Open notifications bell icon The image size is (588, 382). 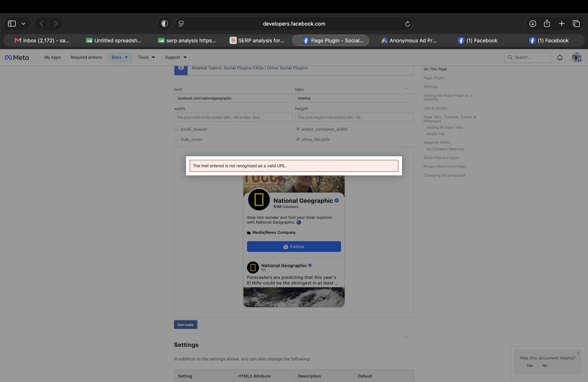point(560,57)
